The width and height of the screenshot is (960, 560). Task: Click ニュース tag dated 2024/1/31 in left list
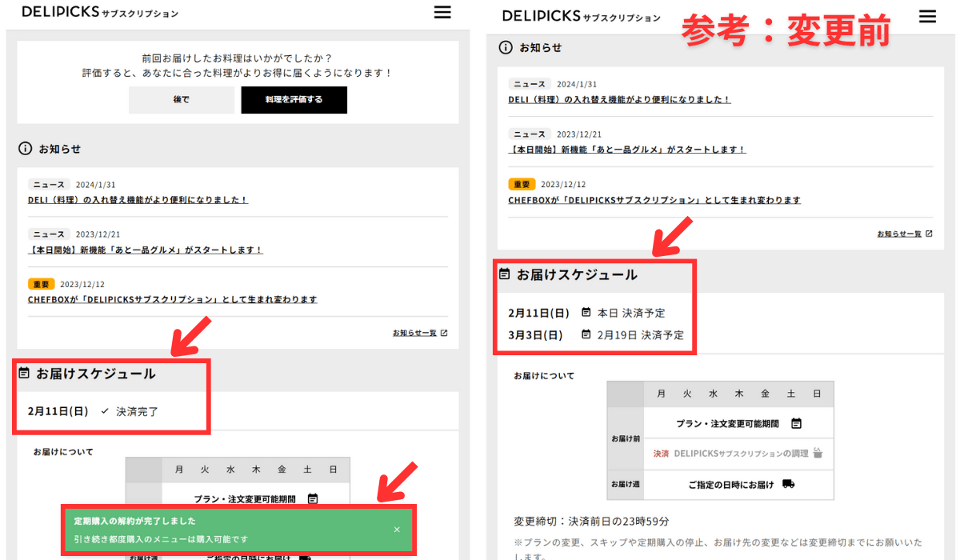[49, 184]
